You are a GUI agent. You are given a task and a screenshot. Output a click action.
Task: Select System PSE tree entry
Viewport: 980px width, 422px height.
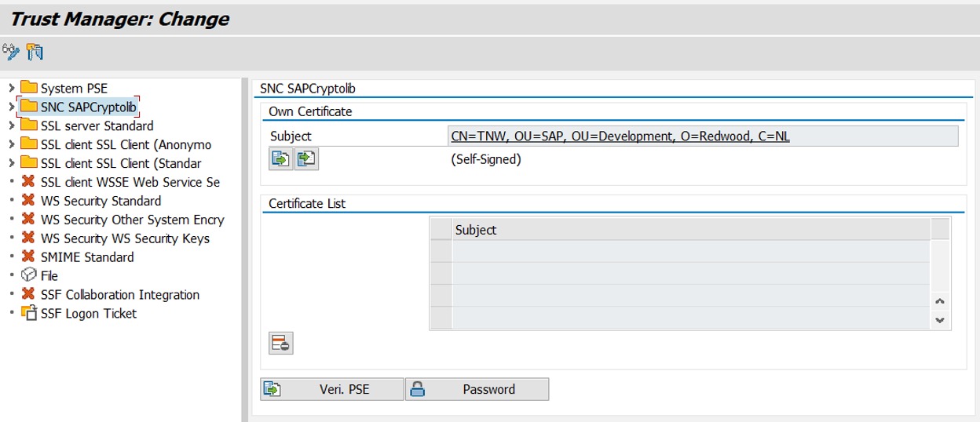coord(74,88)
